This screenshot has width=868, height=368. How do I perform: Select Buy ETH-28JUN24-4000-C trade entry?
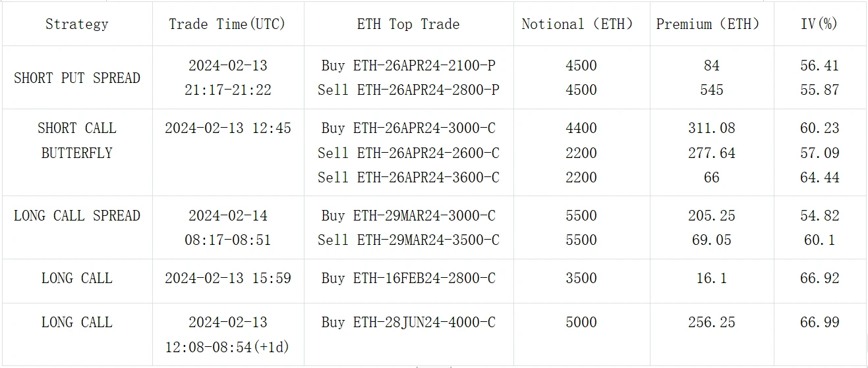pos(408,323)
